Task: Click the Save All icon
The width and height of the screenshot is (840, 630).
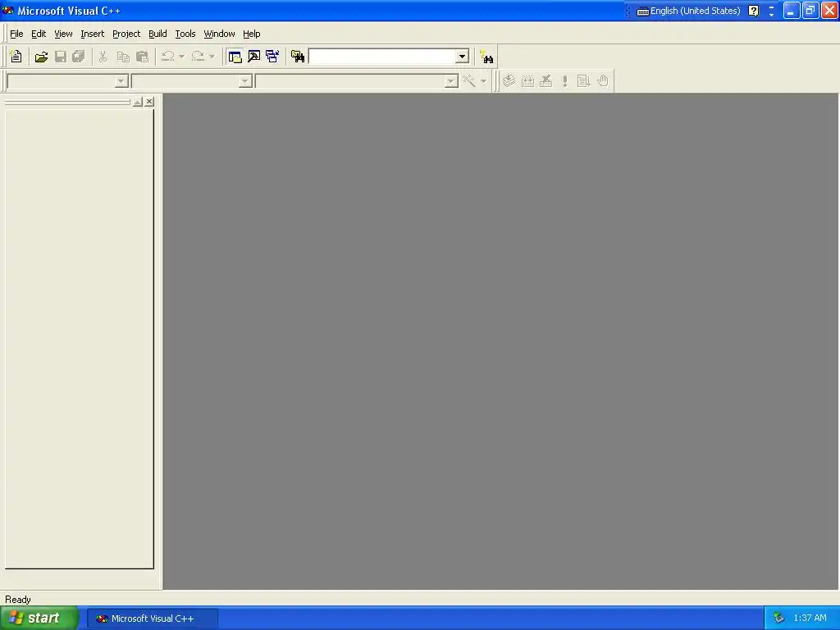Action: tap(79, 57)
